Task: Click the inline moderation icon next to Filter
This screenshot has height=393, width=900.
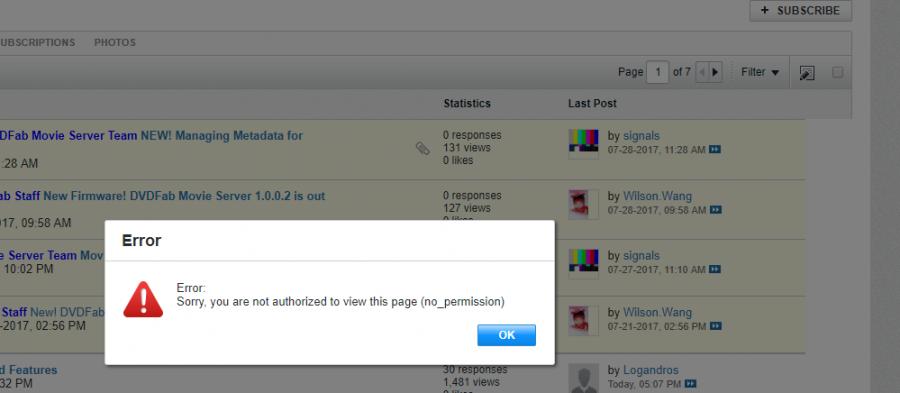Action: (x=807, y=73)
